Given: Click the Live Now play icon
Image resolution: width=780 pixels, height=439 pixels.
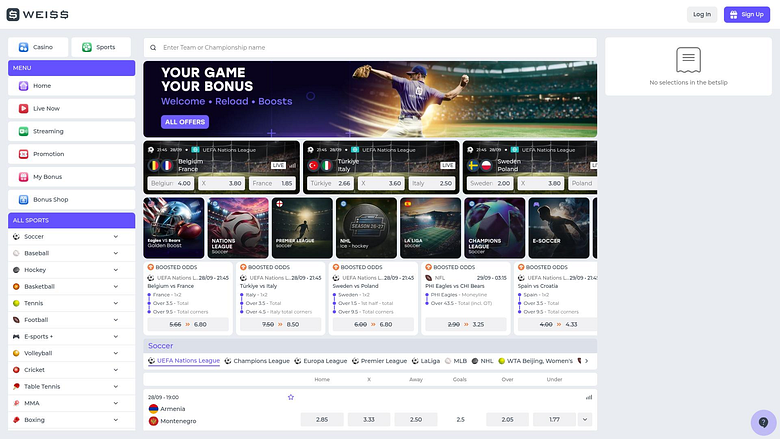Looking at the screenshot, I should tap(23, 108).
